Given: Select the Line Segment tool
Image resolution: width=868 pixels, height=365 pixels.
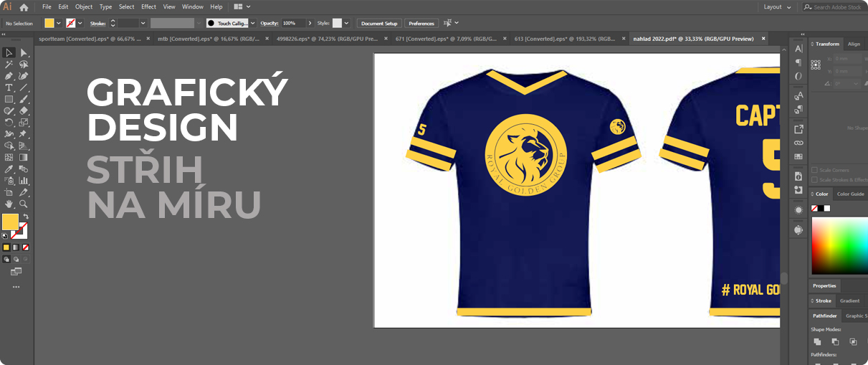Looking at the screenshot, I should [24, 87].
